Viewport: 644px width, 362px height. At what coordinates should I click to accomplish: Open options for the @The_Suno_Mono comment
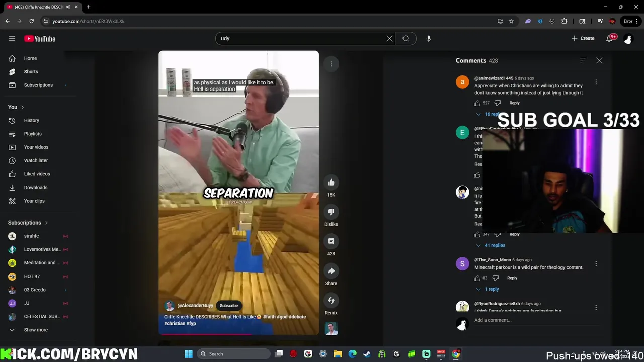(x=596, y=264)
